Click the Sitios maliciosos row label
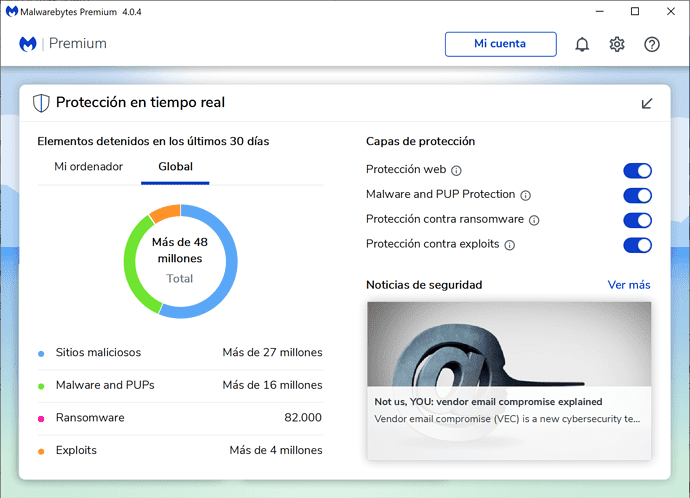The image size is (690, 498). [98, 352]
